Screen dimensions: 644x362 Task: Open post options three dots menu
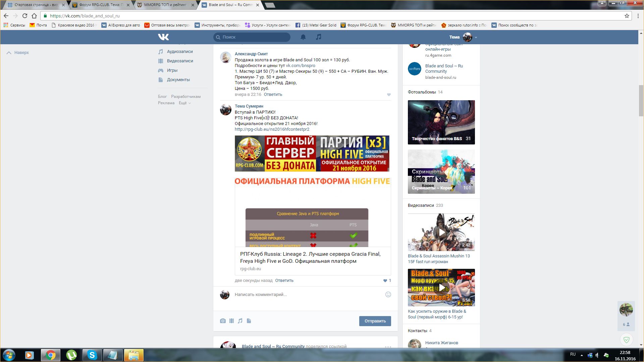click(x=388, y=347)
